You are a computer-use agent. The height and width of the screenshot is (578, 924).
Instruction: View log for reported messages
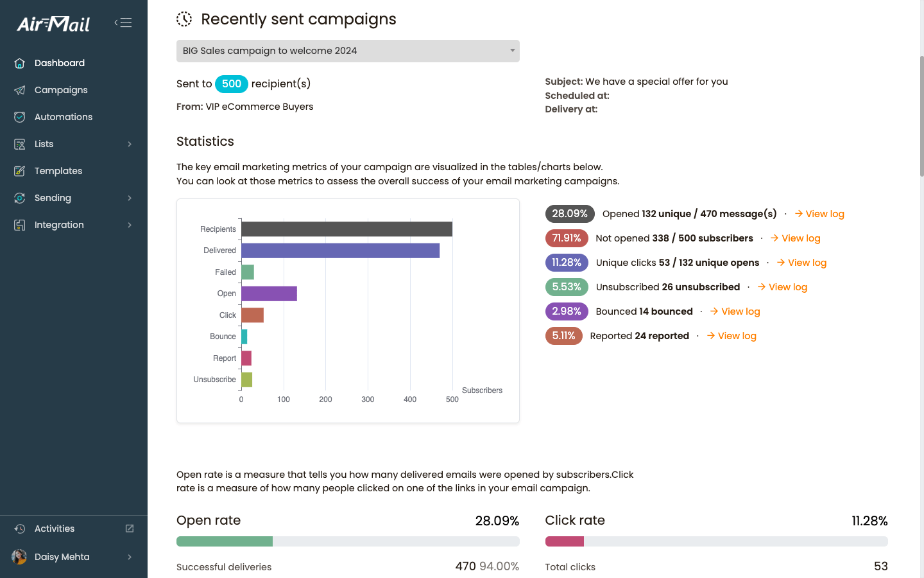(x=732, y=336)
